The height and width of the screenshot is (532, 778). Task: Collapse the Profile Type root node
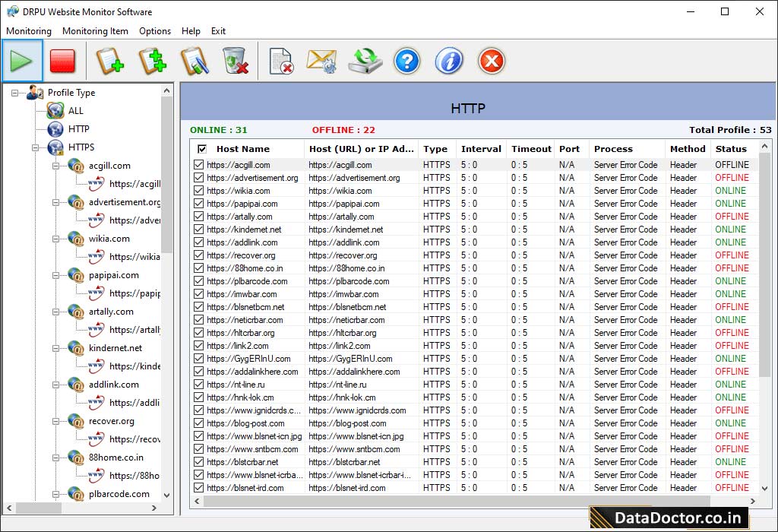pos(15,93)
